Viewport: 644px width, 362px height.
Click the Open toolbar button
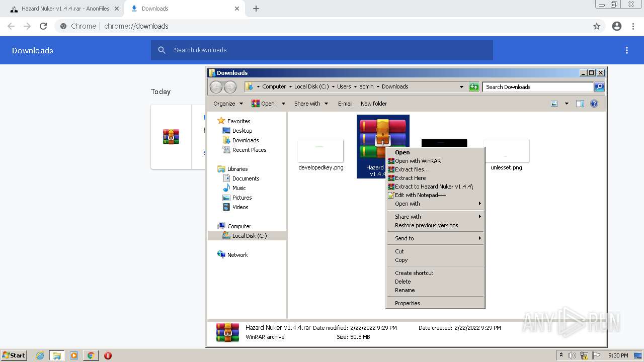[264, 104]
